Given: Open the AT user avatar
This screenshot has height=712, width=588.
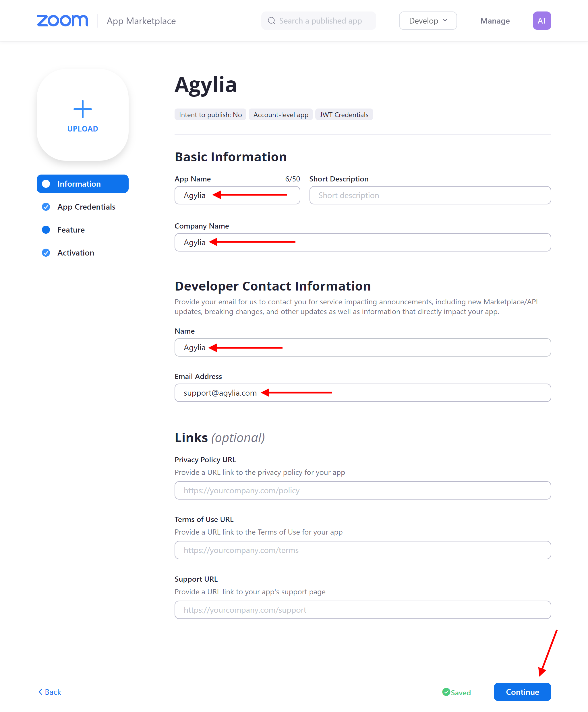Looking at the screenshot, I should [x=541, y=21].
